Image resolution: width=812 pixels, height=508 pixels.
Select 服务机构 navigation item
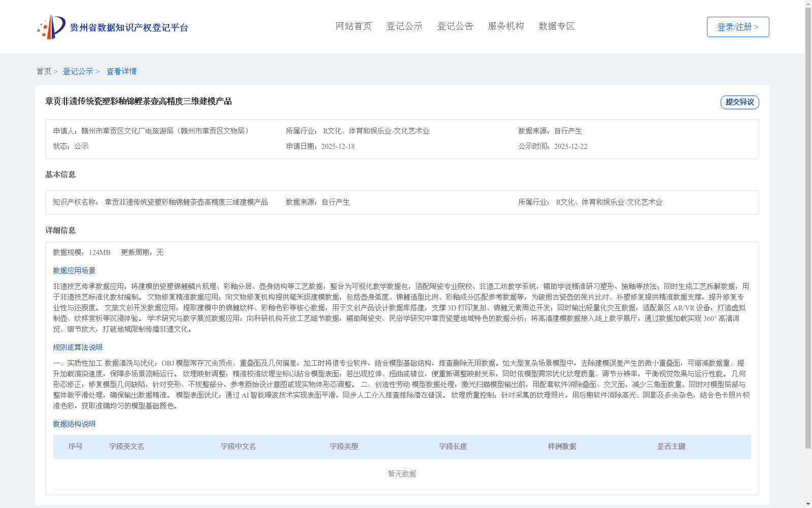point(506,26)
